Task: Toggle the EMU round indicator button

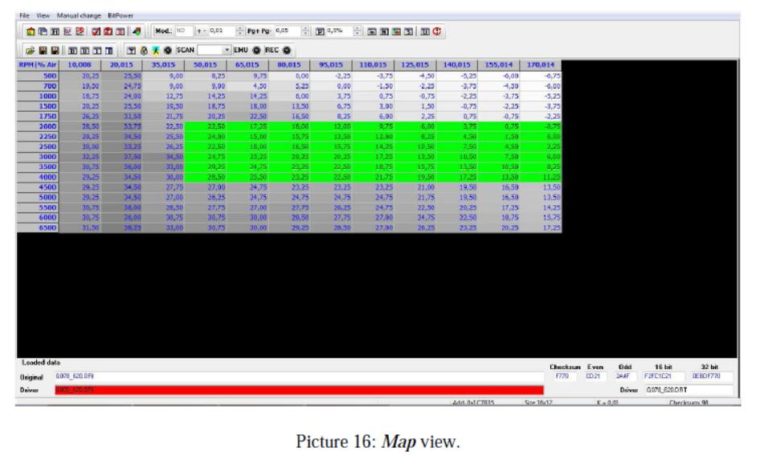Action: pos(256,49)
